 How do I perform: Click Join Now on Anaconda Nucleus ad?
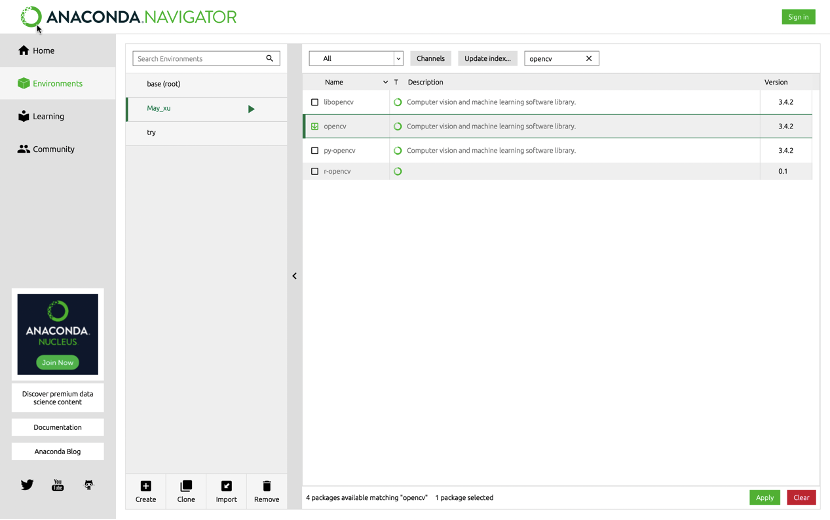point(58,363)
